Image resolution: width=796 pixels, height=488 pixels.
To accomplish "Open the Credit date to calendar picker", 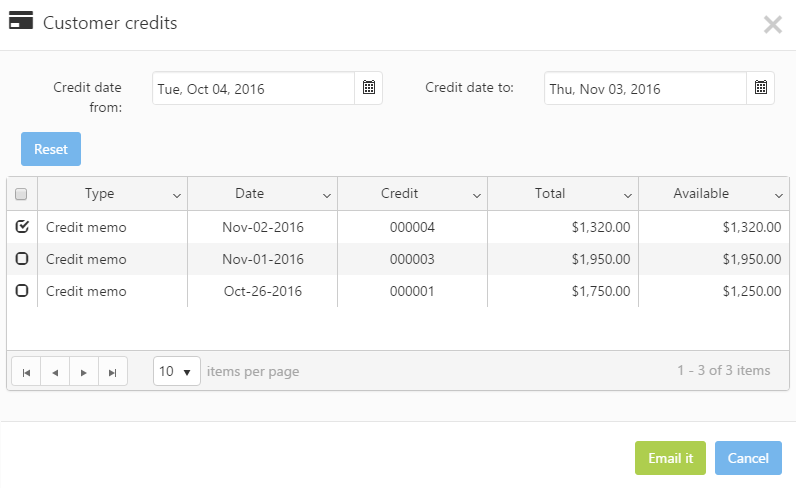I will tap(761, 88).
